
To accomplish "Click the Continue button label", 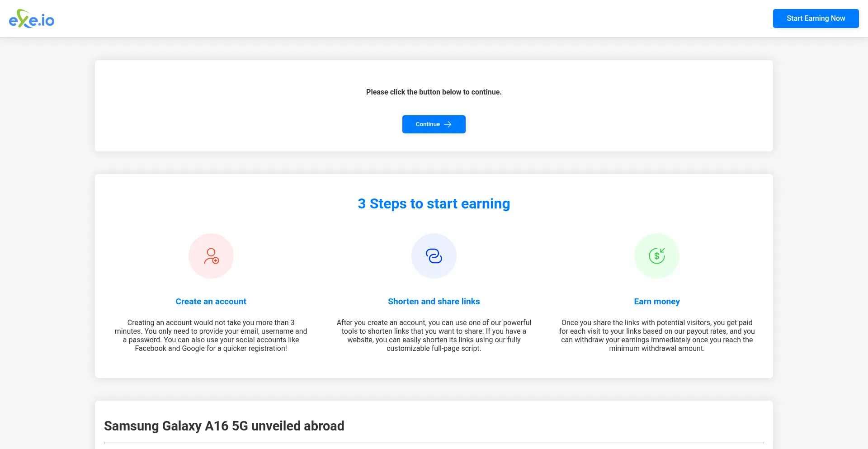I will (x=427, y=124).
